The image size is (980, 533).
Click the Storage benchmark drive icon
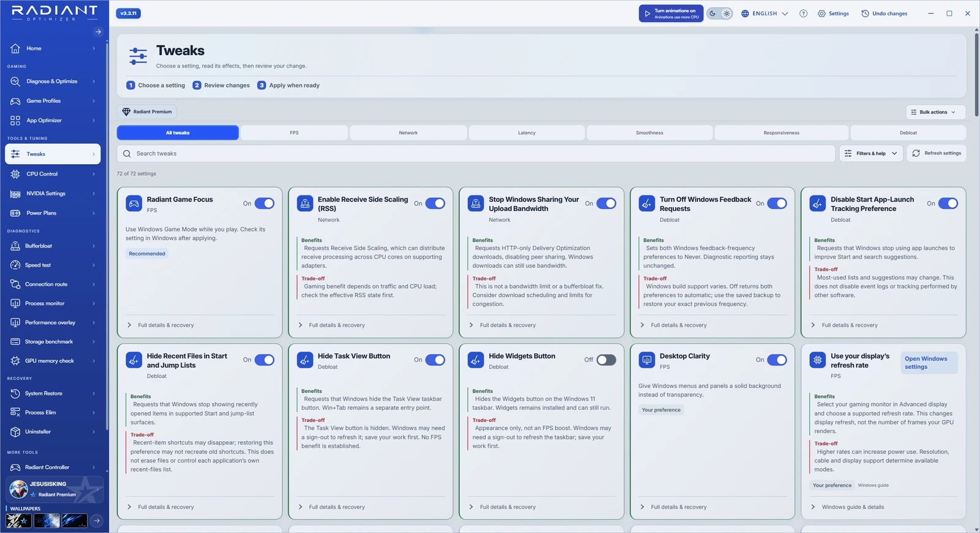[15, 342]
